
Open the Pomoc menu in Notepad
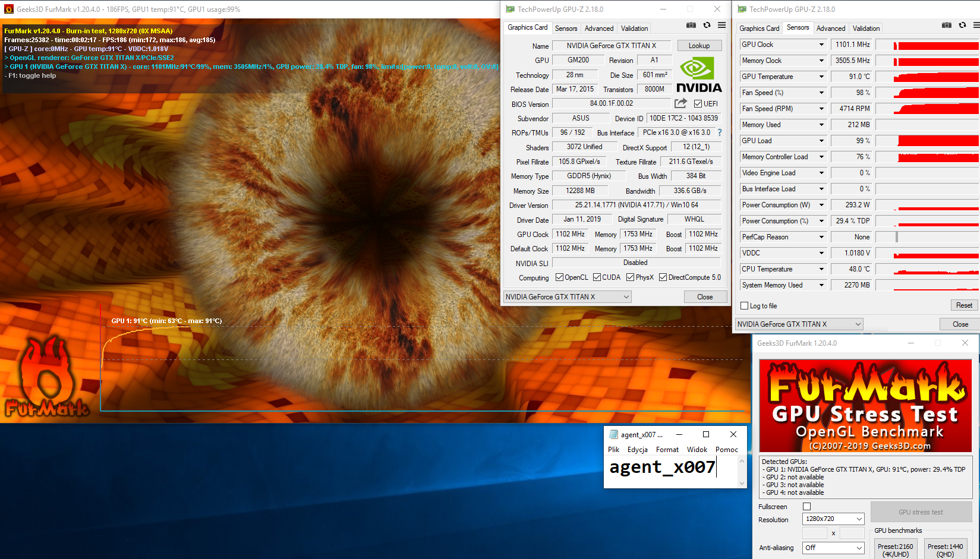[x=727, y=450]
